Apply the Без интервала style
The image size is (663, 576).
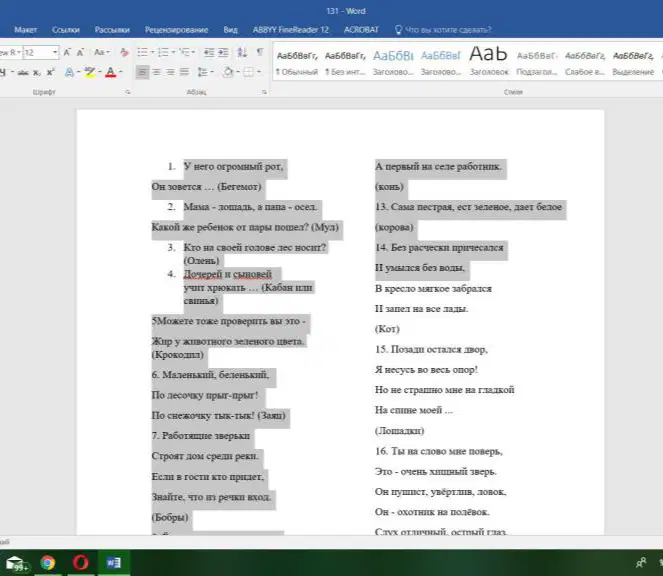(x=345, y=63)
